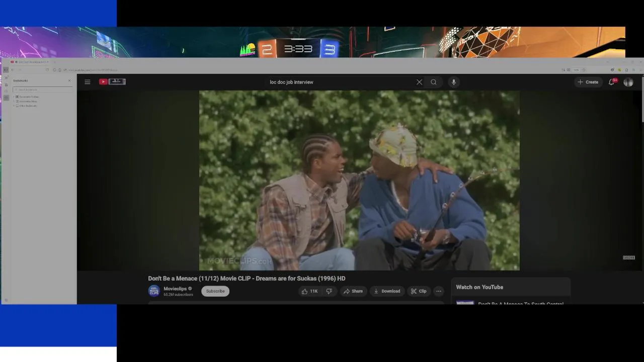644x362 pixels.
Task: Expand the Bookmarks Toolbar arrow
Action: click(x=14, y=97)
